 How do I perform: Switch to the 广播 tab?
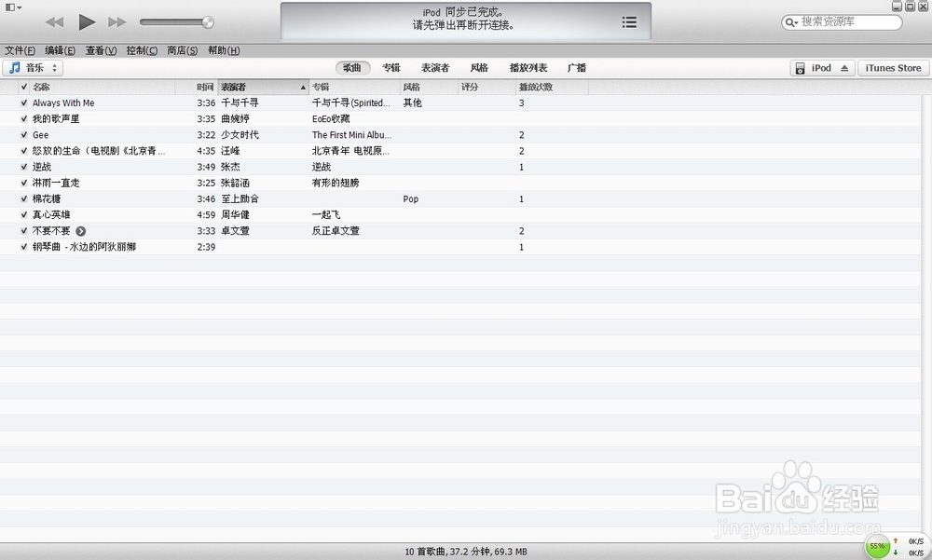coord(577,68)
